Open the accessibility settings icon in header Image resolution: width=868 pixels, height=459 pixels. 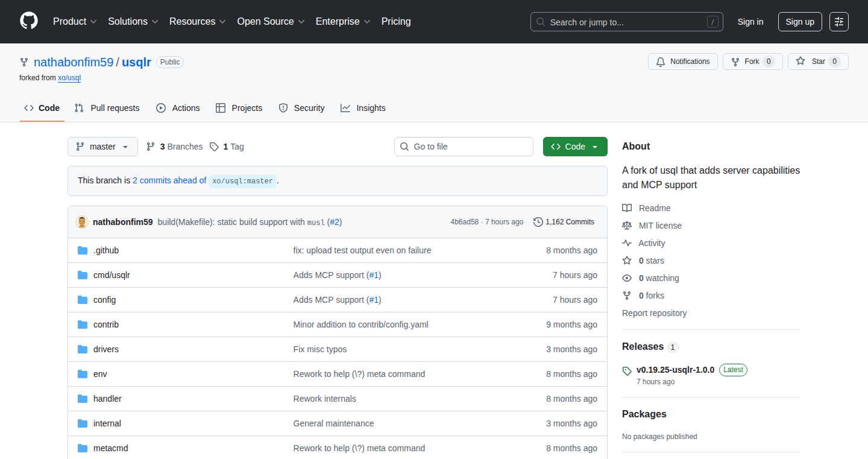pyautogui.click(x=839, y=22)
